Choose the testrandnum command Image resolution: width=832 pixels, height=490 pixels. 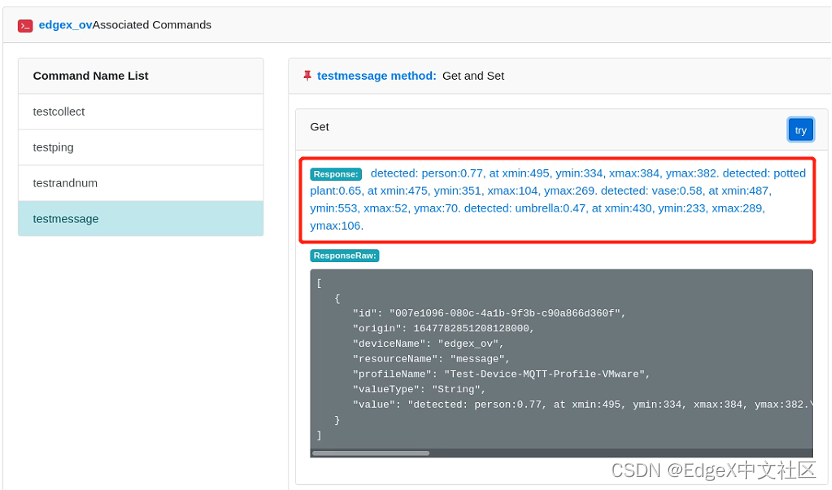click(x=141, y=183)
